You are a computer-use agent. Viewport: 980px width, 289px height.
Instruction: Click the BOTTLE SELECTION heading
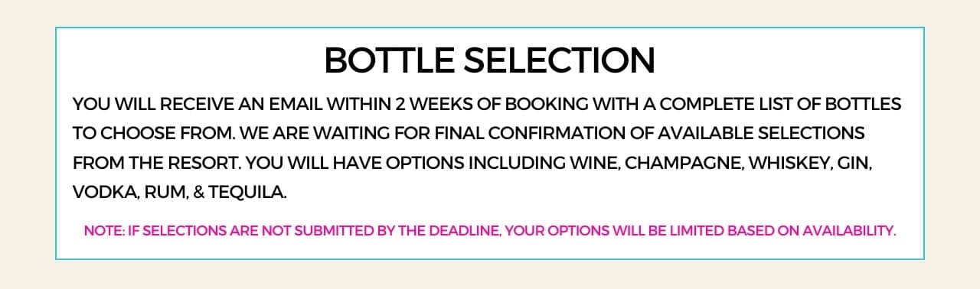tap(490, 60)
